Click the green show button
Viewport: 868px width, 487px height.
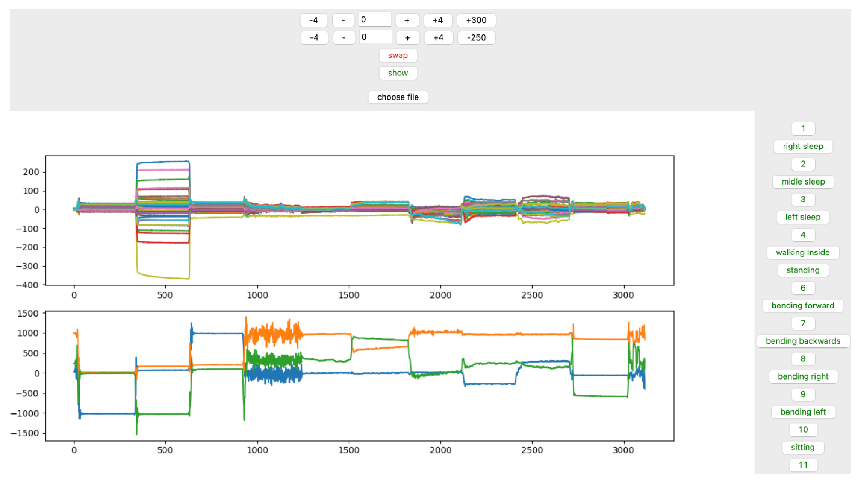pyautogui.click(x=398, y=73)
